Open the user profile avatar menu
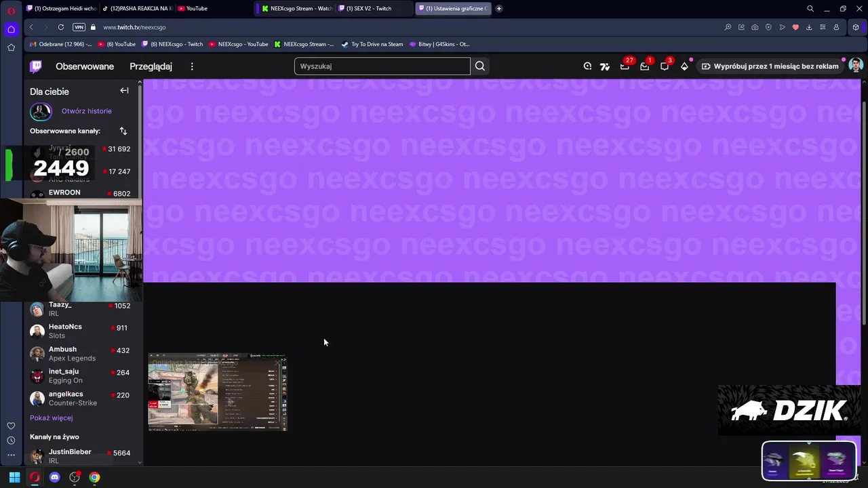This screenshot has height=488, width=868. [x=856, y=66]
